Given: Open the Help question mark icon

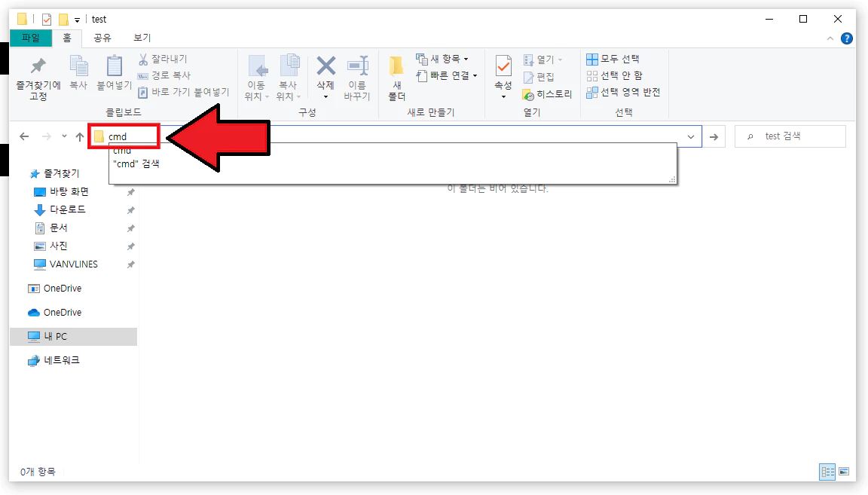Looking at the screenshot, I should coord(846,38).
